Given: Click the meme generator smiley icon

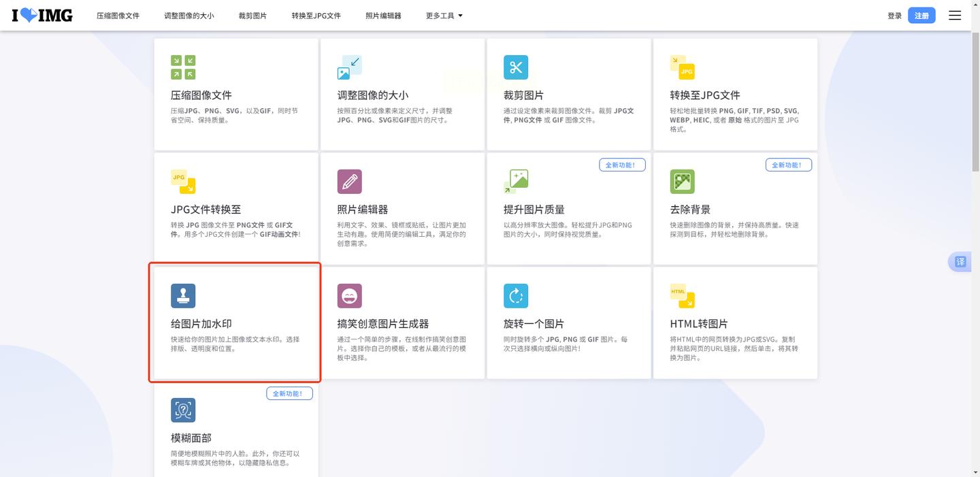Looking at the screenshot, I should (x=349, y=296).
